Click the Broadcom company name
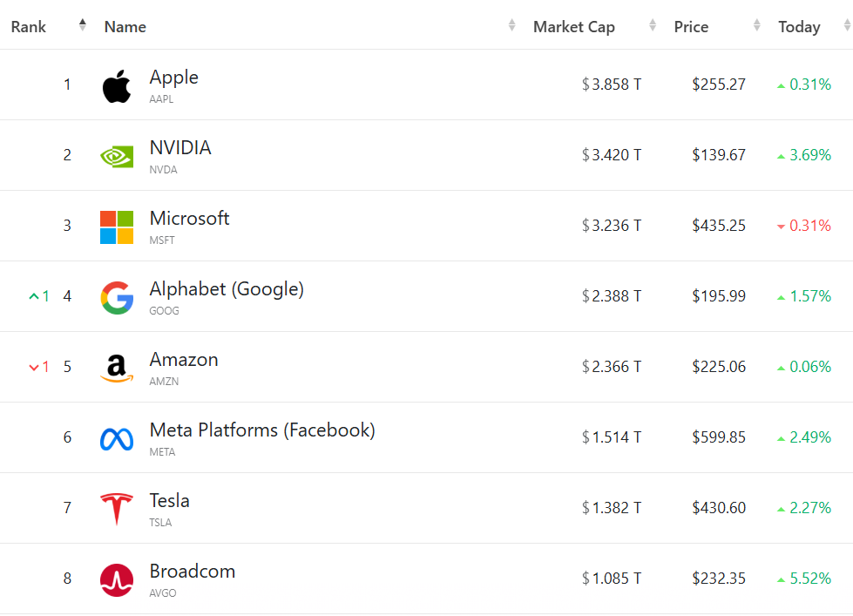Image resolution: width=853 pixels, height=616 pixels. tap(193, 572)
